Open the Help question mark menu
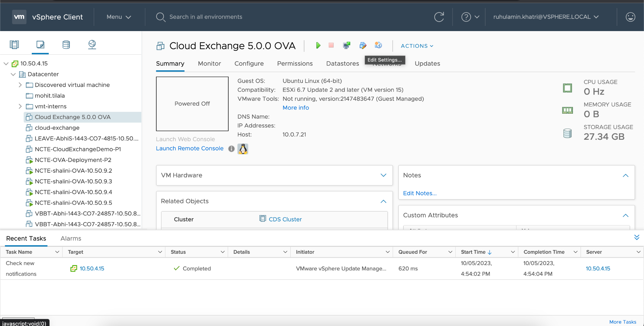 point(470,17)
